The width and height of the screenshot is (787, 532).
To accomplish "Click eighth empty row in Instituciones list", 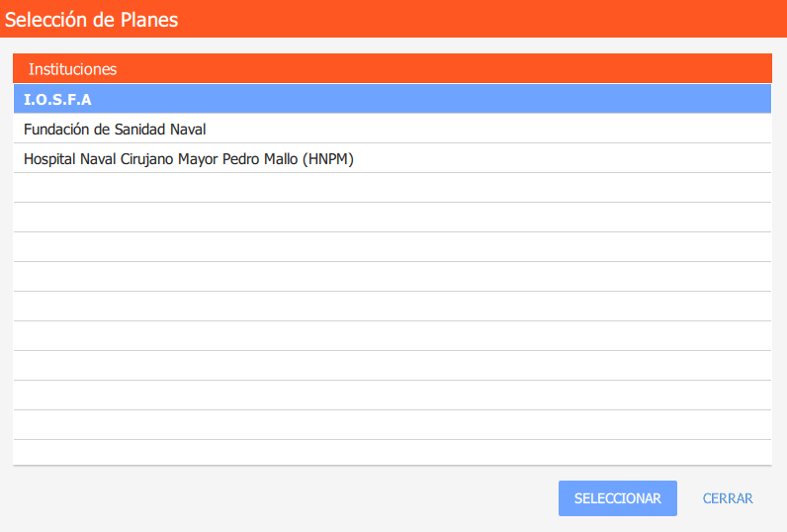I will 392,396.
